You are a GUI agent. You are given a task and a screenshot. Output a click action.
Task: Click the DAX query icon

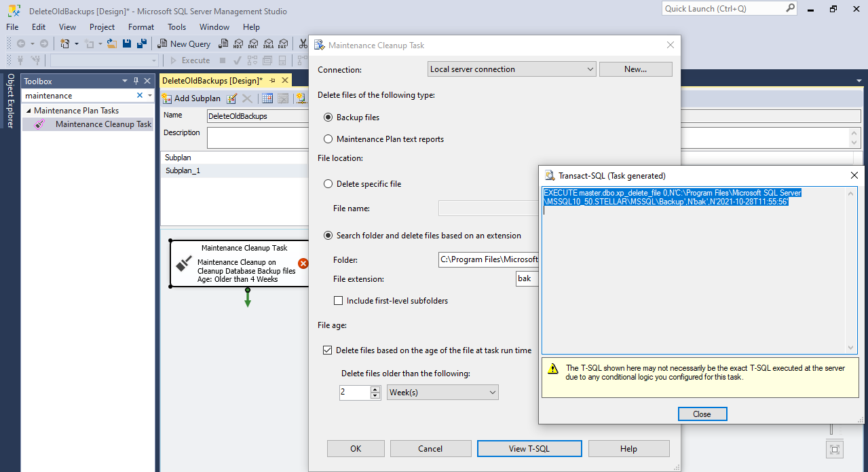(x=282, y=43)
